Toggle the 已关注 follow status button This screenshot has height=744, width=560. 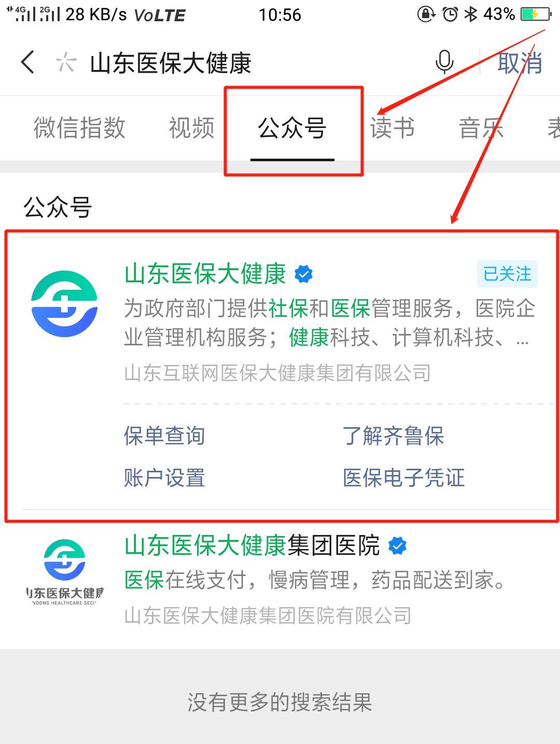(507, 274)
